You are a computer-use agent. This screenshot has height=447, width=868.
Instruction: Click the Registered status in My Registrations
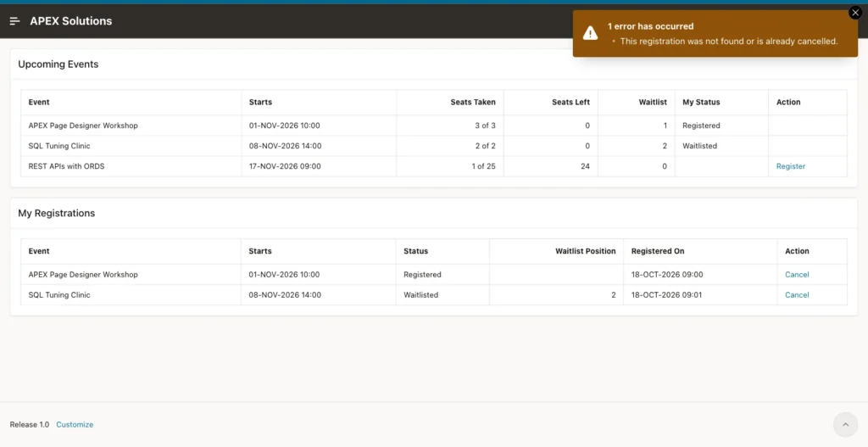422,275
